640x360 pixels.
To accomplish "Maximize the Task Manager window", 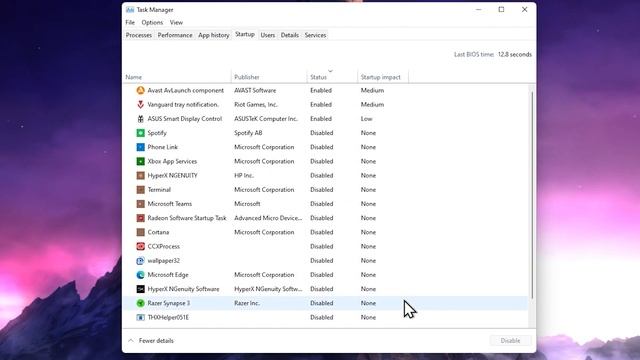I will coord(501,9).
